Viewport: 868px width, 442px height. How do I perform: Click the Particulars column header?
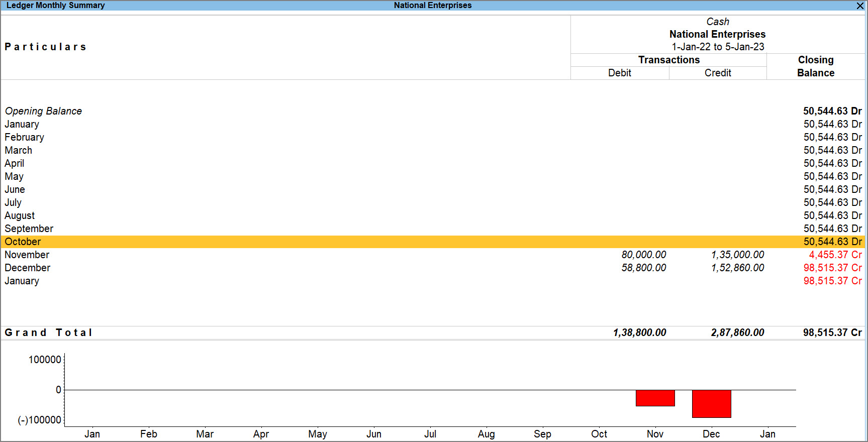[x=45, y=47]
